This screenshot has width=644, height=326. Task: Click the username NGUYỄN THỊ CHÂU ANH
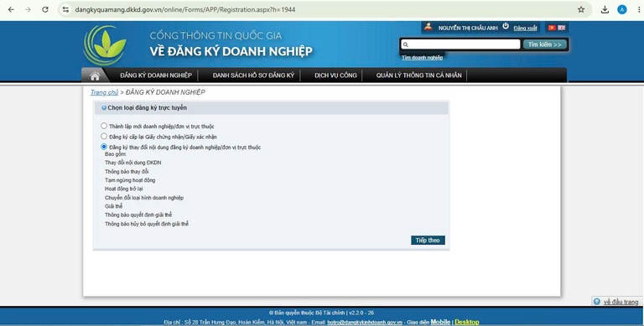click(468, 28)
